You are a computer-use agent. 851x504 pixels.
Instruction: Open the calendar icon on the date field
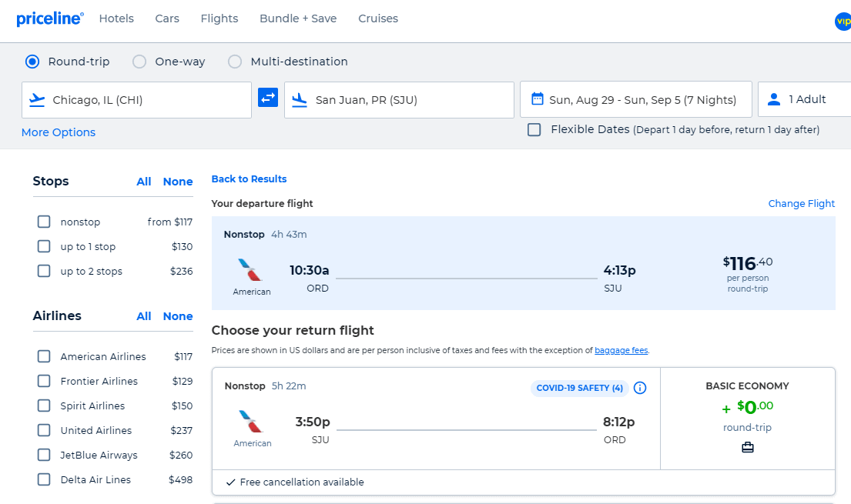(534, 98)
